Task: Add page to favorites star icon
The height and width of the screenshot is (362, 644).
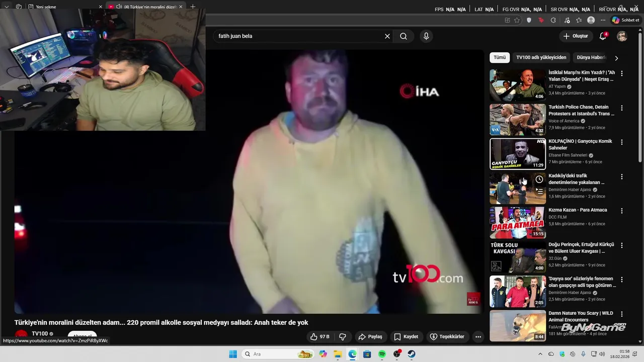Action: click(x=517, y=20)
